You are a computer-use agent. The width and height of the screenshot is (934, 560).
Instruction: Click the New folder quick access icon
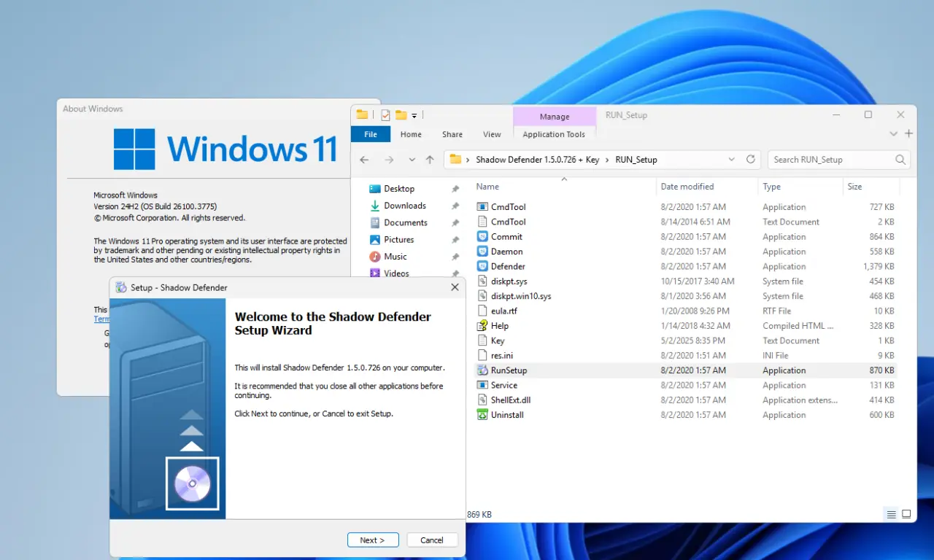point(401,114)
